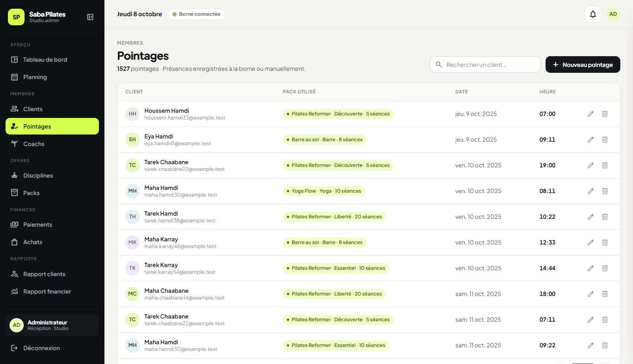Screen dimensions: 633x364
Task: Click the AD user avatar top right
Action: 613,14
